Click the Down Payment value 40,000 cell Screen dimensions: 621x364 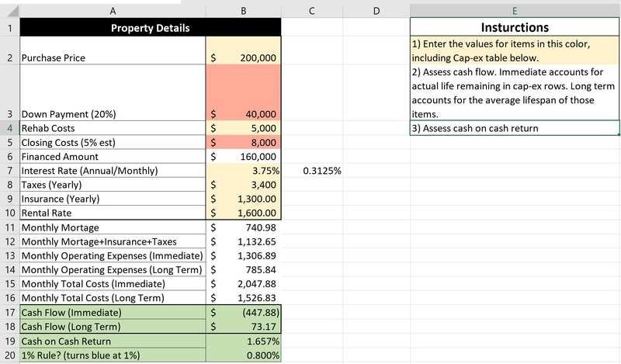click(244, 113)
